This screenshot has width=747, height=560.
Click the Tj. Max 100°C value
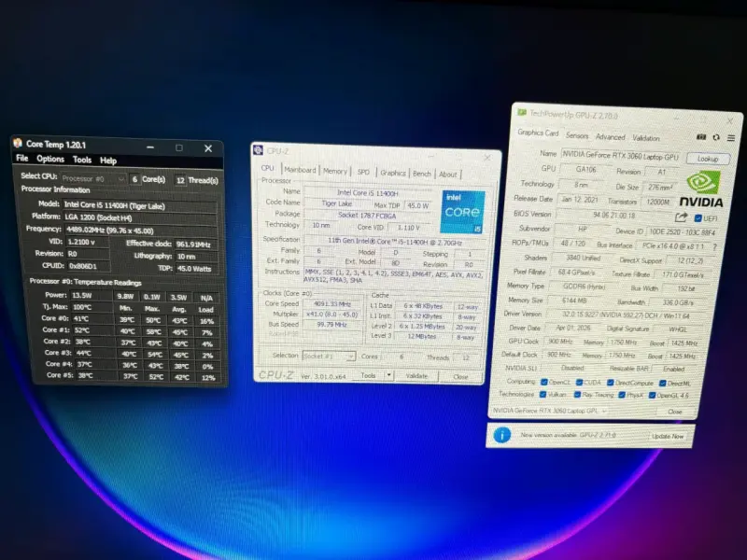point(92,307)
